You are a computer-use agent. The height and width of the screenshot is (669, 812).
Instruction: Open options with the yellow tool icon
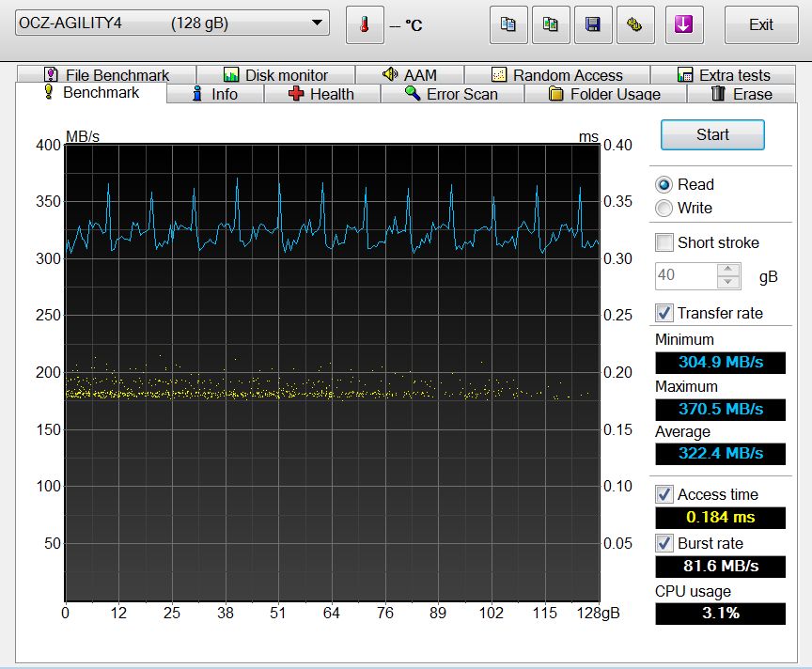635,25
